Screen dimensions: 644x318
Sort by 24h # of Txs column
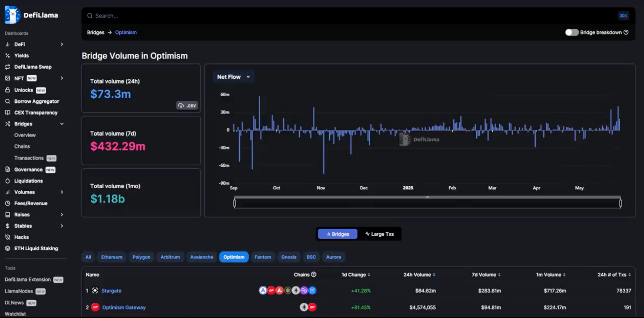click(x=614, y=275)
